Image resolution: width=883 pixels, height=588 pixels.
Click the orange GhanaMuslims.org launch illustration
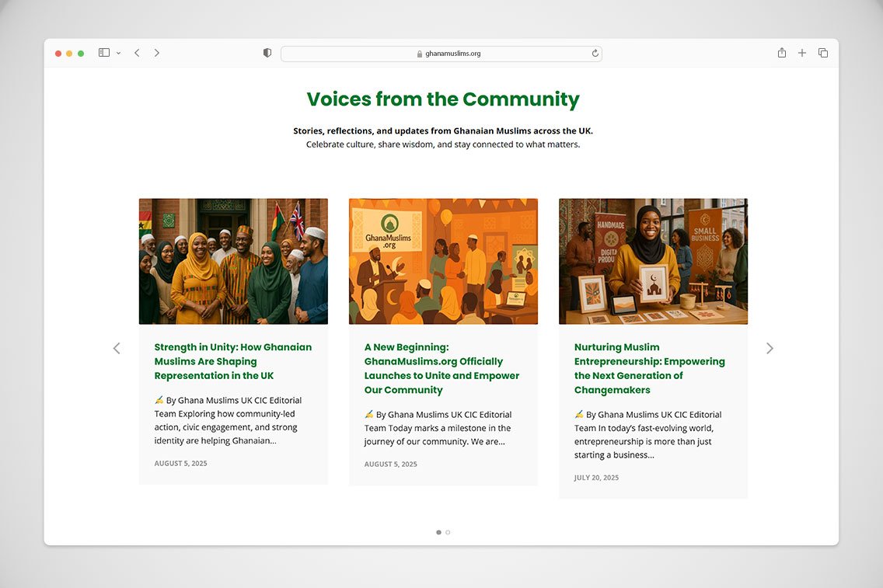pos(443,261)
